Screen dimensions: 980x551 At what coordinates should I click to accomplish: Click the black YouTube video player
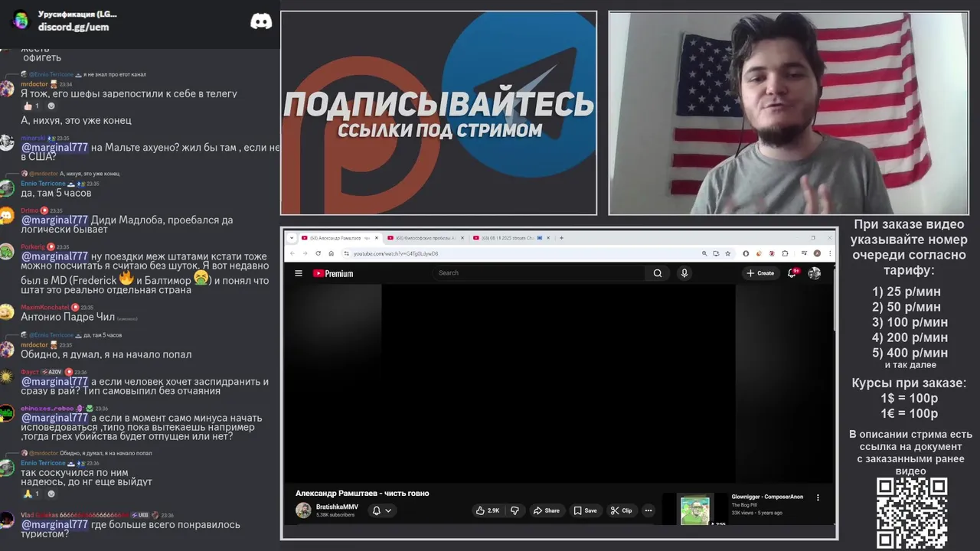click(x=558, y=383)
